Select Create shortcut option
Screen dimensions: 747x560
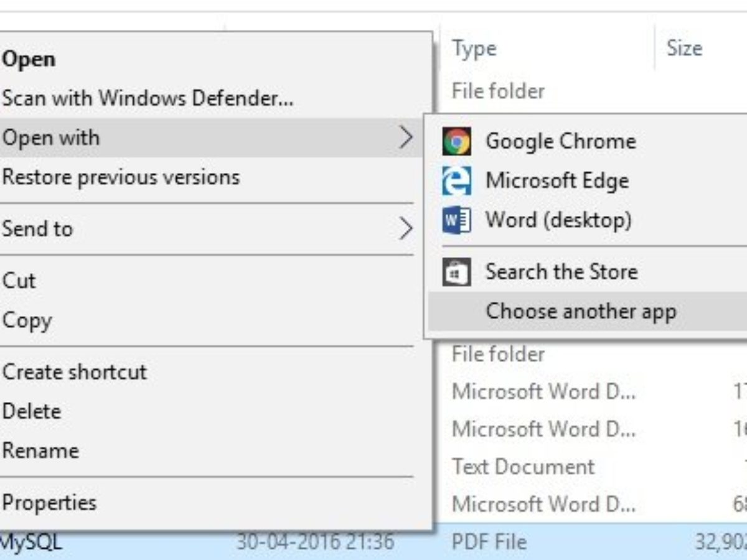click(75, 372)
